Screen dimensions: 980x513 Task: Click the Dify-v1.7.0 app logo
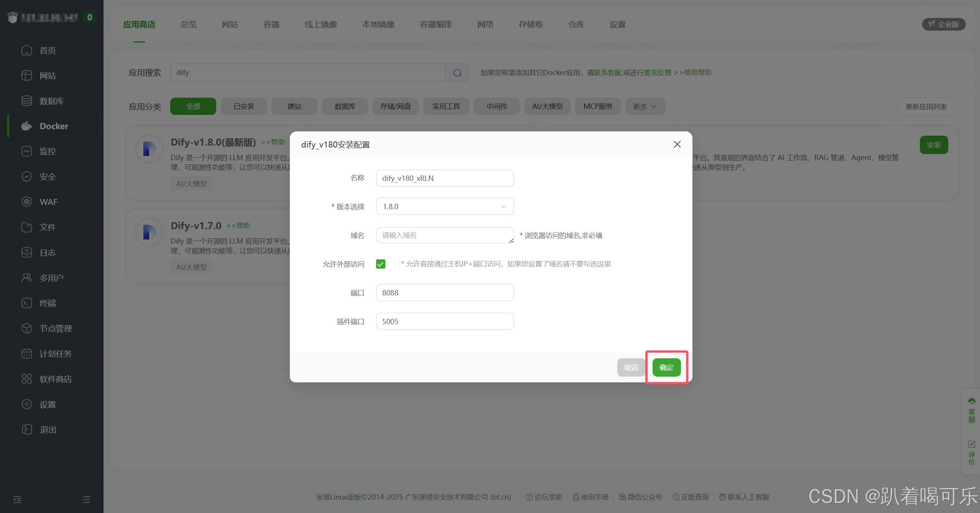tap(149, 232)
